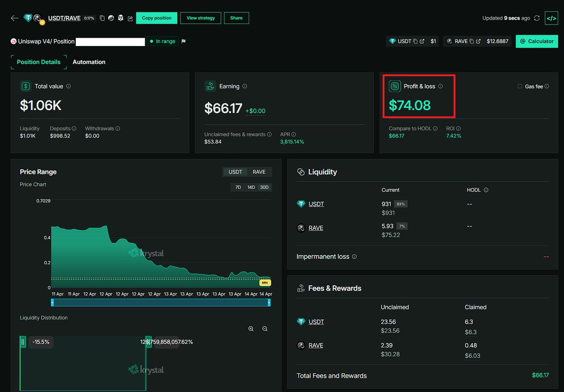Zoom out the liquidity distribution chart
564x392 pixels.
click(x=265, y=329)
